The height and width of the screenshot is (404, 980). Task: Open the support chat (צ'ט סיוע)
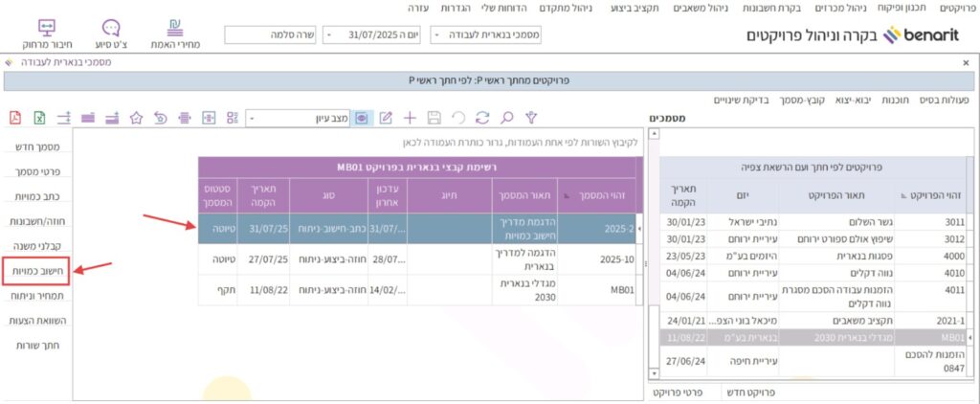click(x=110, y=34)
